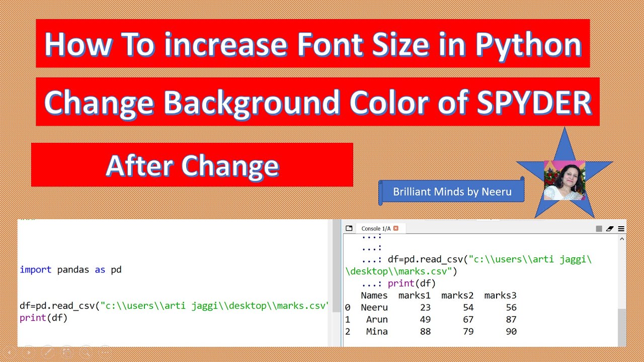Click the 'marks2' column header
This screenshot has height=362, width=644.
[457, 295]
